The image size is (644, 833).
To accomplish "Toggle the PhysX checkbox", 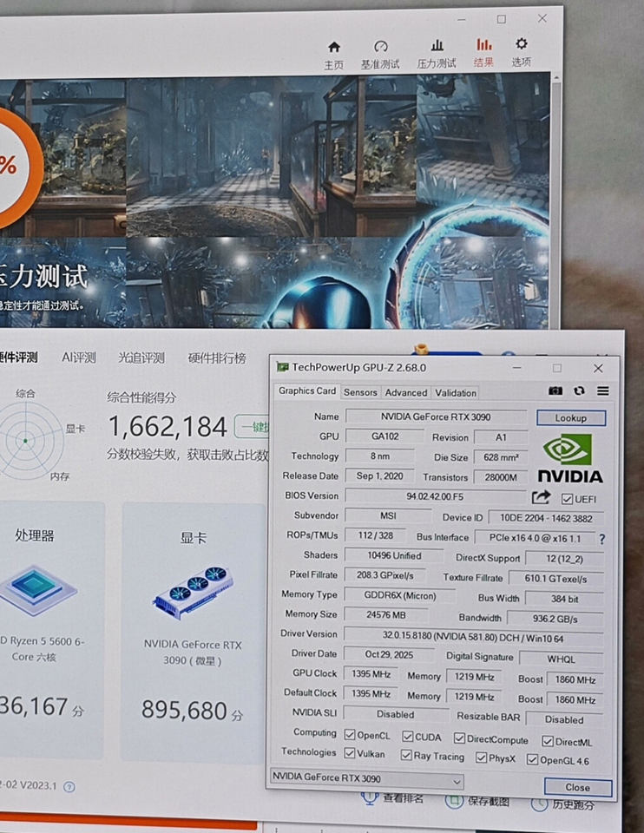I will (x=481, y=758).
